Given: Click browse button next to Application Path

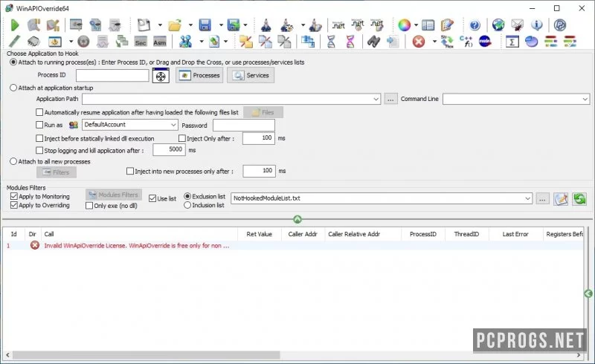Looking at the screenshot, I should (390, 99).
